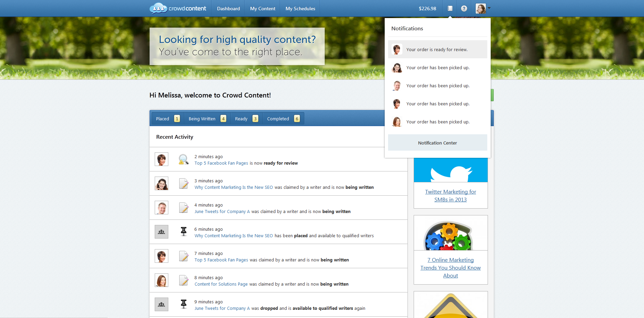Open My Content from the navigation bar

coord(262,8)
